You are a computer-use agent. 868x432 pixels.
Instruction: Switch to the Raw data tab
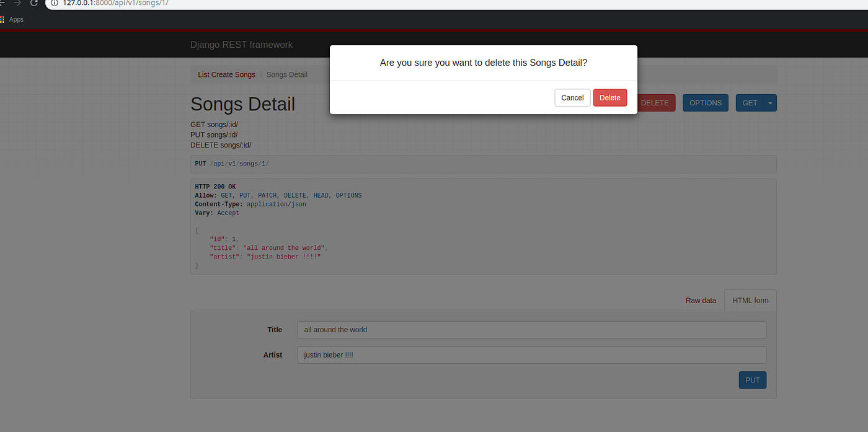[x=701, y=300]
